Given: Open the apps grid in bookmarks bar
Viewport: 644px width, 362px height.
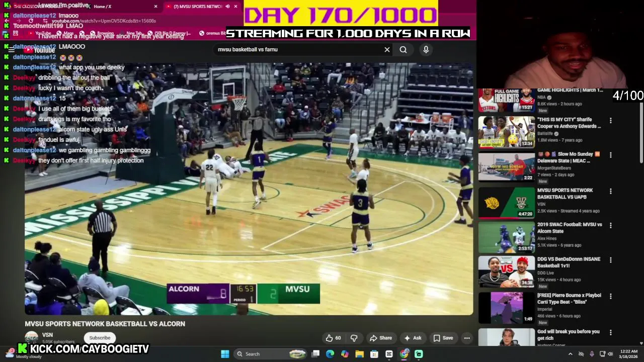Looking at the screenshot, I should coord(16,34).
